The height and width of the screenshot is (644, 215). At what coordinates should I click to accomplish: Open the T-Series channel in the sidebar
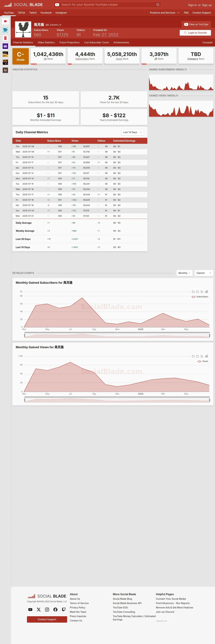pos(5,38)
